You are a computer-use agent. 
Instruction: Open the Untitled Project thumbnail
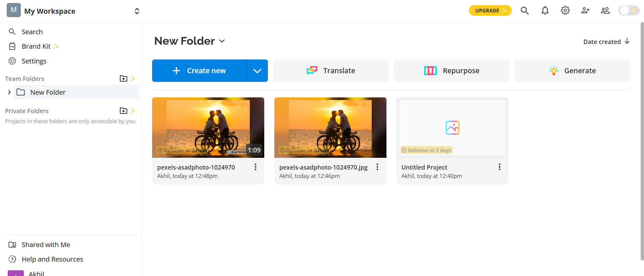coord(452,128)
